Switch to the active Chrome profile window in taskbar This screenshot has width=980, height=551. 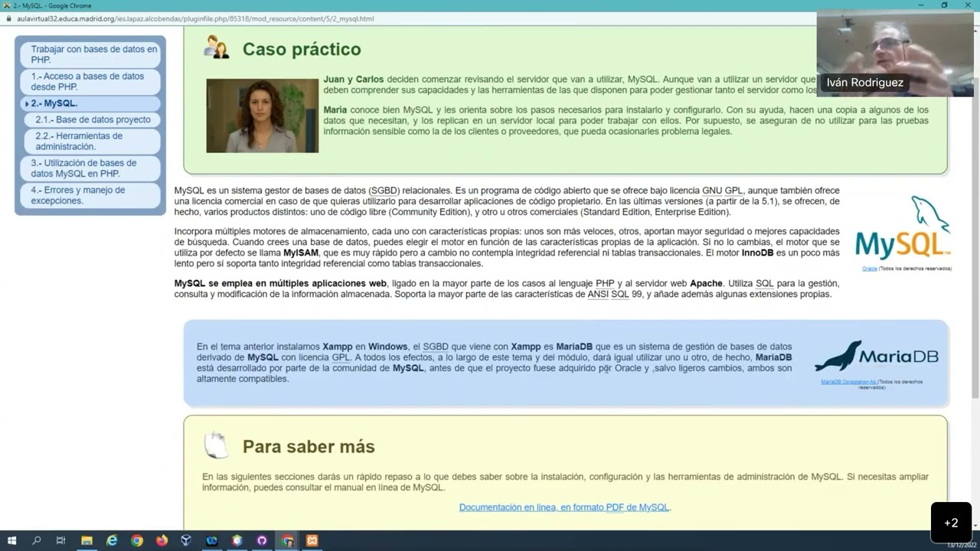pyautogui.click(x=288, y=540)
